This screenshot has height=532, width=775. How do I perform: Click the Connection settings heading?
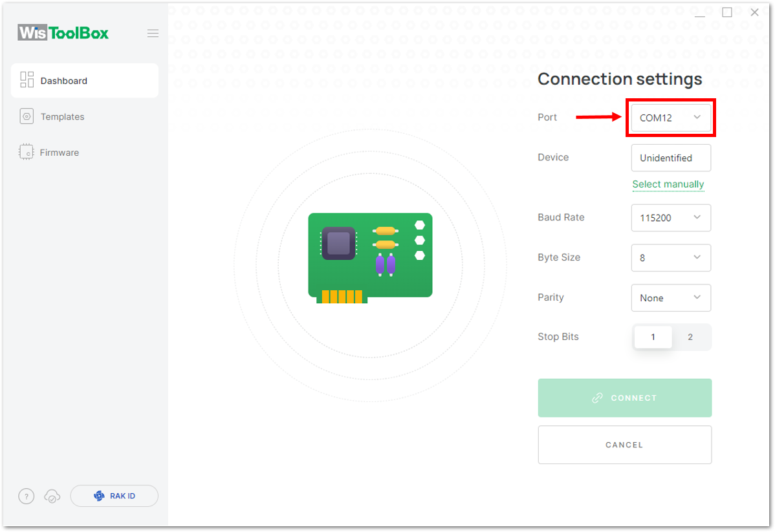620,79
